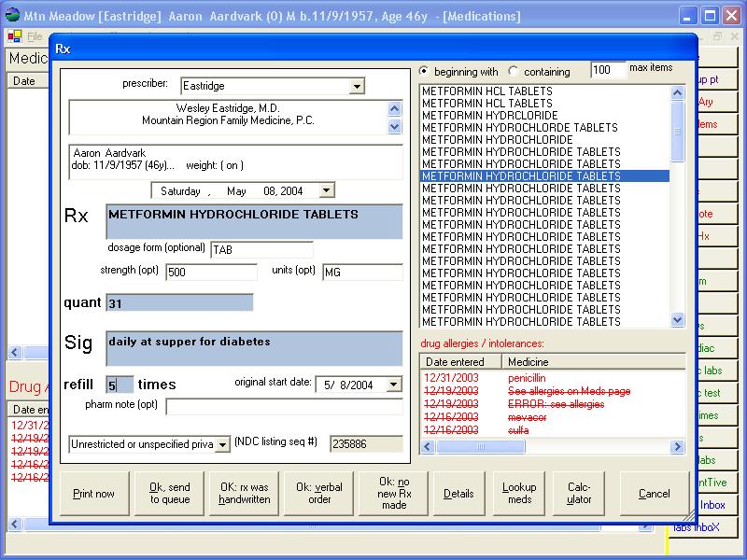Click the max items input field
Image resolution: width=747 pixels, height=560 pixels.
coord(607,70)
